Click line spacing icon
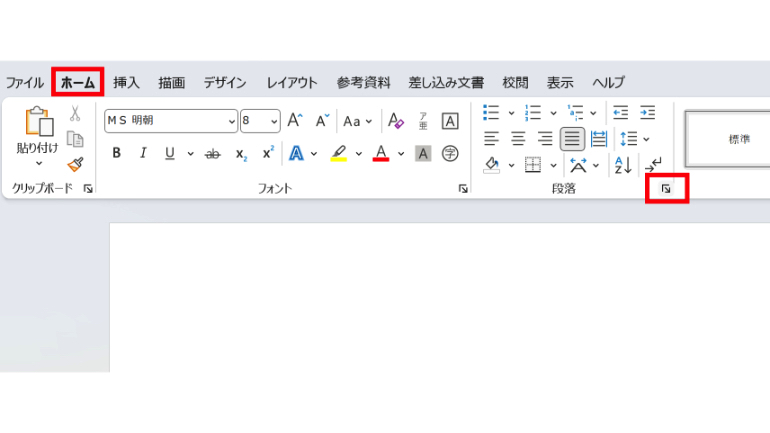Image resolution: width=770 pixels, height=433 pixels. coord(629,139)
